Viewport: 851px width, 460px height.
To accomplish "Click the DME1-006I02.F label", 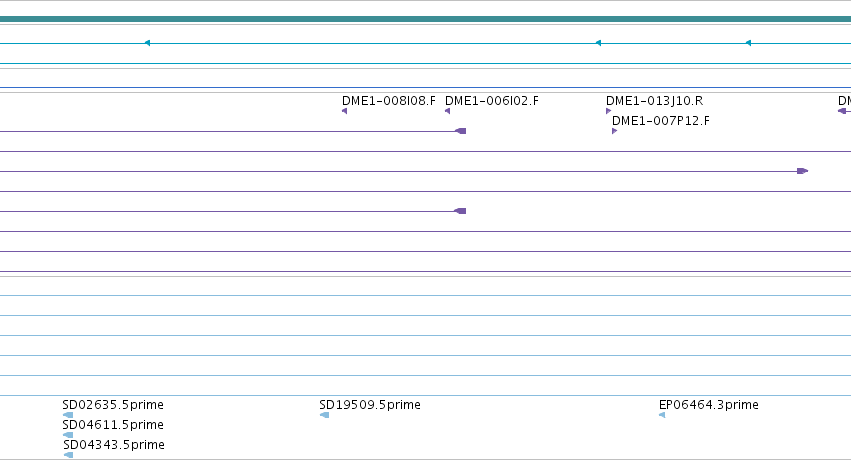I will tap(492, 101).
